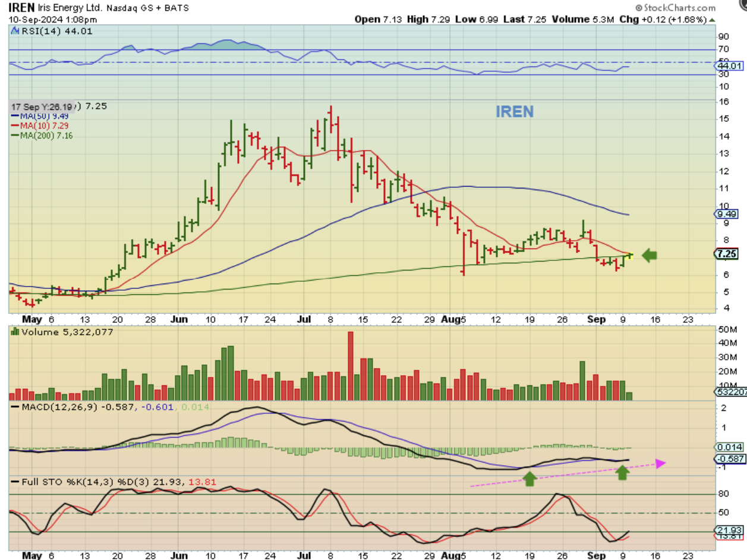The width and height of the screenshot is (747, 560).
Task: Click the 'Aug5' label on the bottom date axis
Action: click(x=452, y=555)
